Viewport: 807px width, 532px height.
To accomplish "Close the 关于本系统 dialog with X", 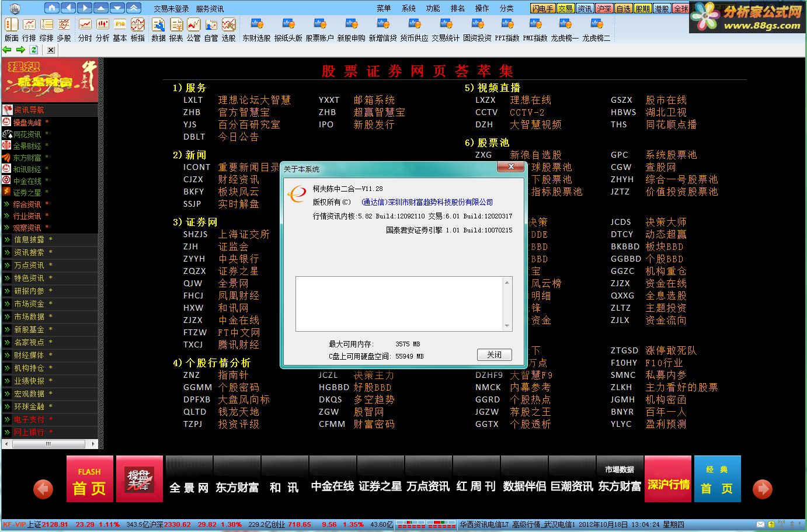I will (x=511, y=167).
